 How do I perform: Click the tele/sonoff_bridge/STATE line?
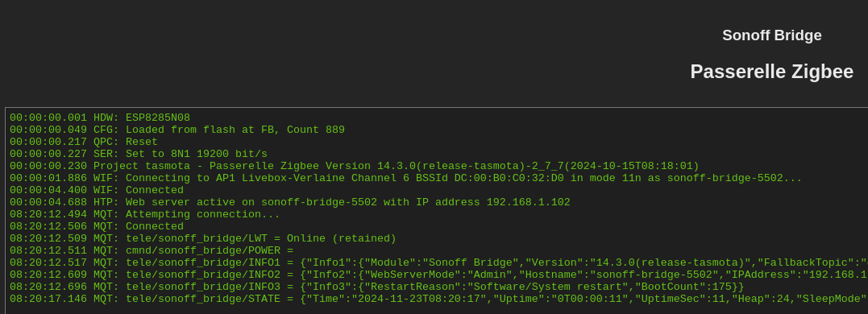pyautogui.click(x=438, y=300)
